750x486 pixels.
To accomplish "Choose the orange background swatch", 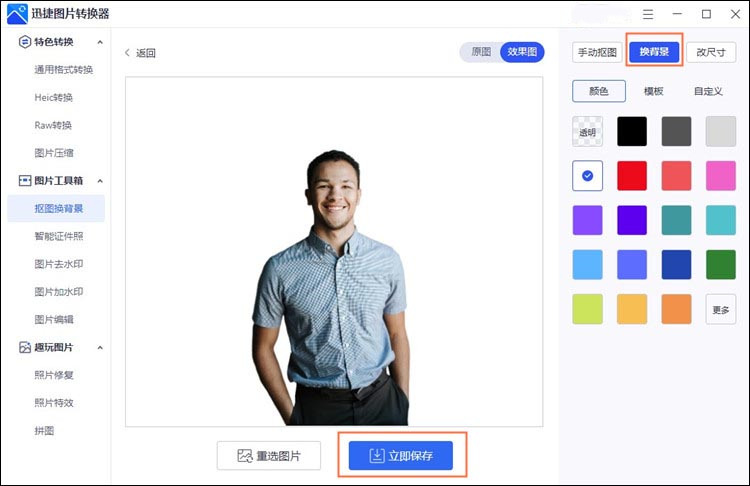I will click(x=676, y=309).
